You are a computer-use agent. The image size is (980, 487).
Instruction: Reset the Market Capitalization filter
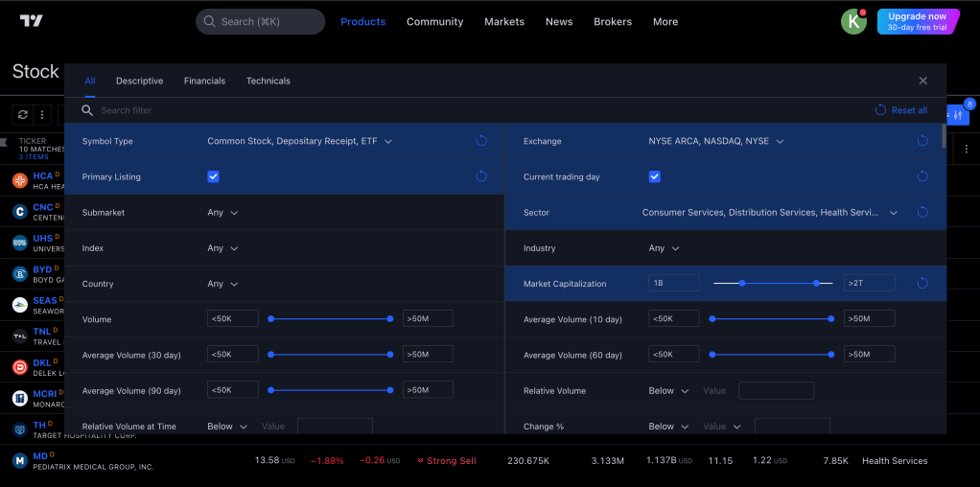(x=922, y=284)
